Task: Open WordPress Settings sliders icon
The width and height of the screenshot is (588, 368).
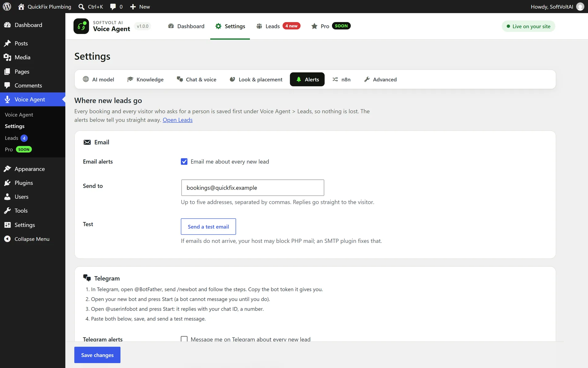Action: tap(7, 225)
